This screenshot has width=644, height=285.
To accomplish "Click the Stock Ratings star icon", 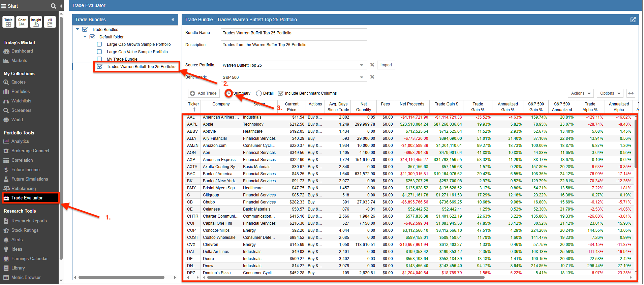I will [x=6, y=230].
